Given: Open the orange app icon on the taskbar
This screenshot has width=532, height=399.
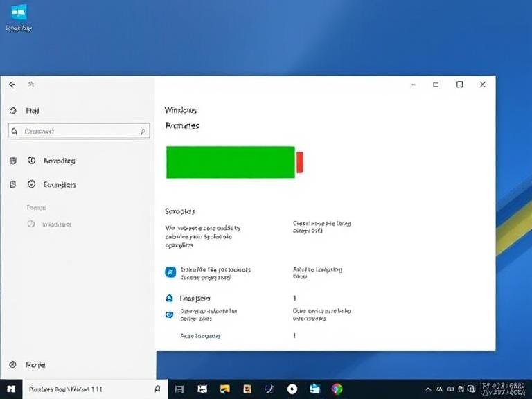Looking at the screenshot, I should [x=247, y=389].
